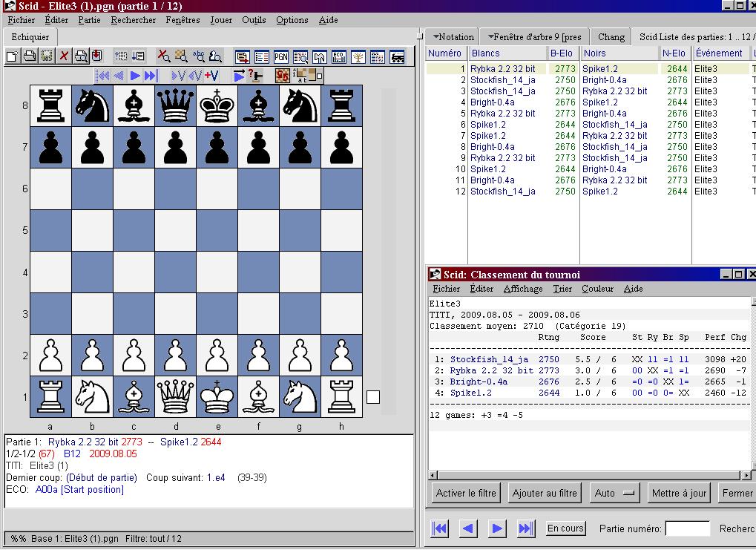Click the 'Mettre à jour' button
This screenshot has width=756, height=550.
click(x=679, y=493)
